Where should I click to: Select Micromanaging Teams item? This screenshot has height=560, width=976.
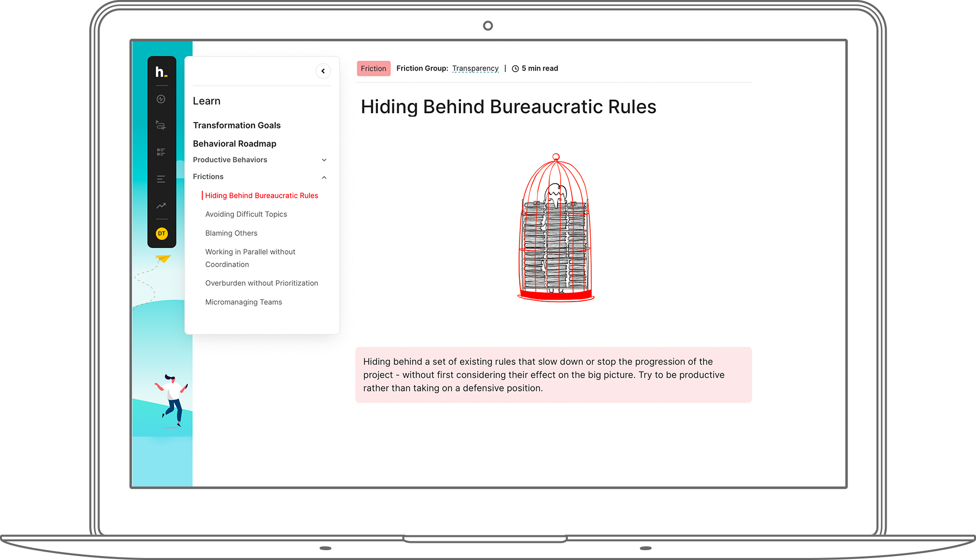tap(243, 302)
